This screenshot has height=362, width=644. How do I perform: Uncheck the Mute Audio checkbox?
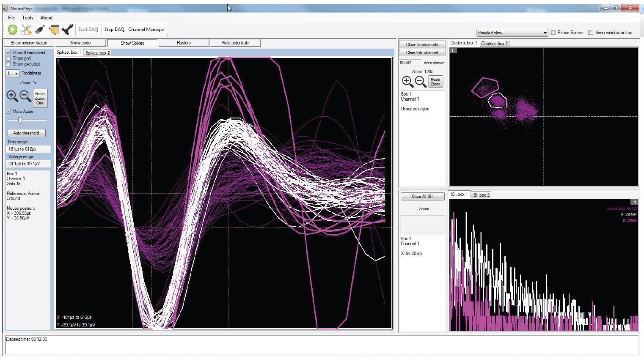8,111
